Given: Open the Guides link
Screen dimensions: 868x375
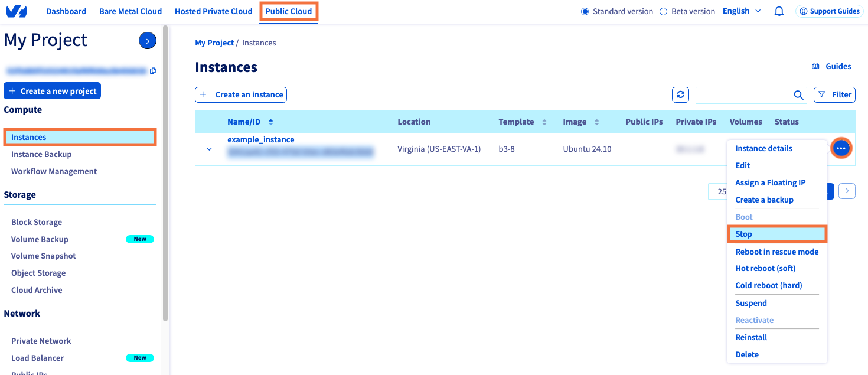Looking at the screenshot, I should (x=831, y=66).
